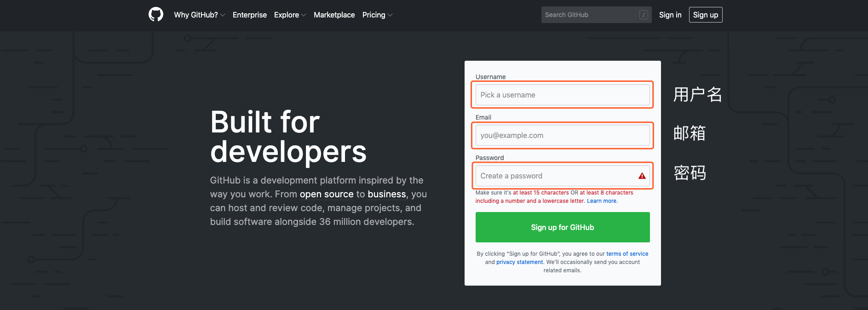Expand the Explore dropdown menu
The width and height of the screenshot is (868, 310).
pos(290,15)
